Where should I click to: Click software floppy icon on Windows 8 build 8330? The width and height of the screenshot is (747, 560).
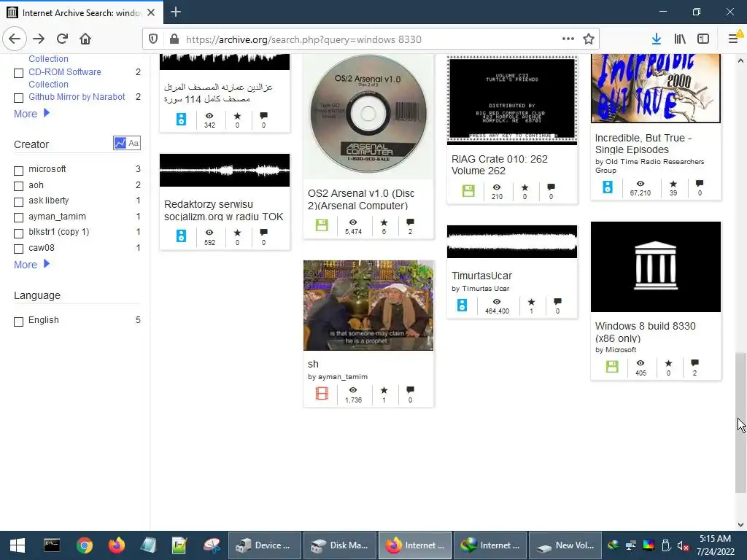tap(612, 367)
